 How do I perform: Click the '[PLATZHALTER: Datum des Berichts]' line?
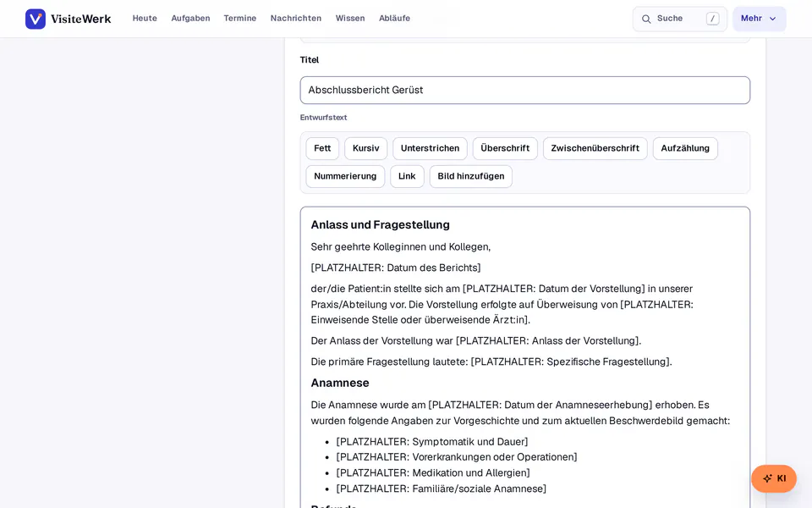[396, 268]
